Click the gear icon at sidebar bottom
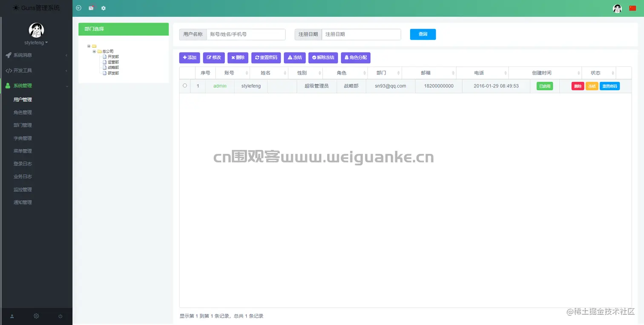This screenshot has height=325, width=644. pos(36,316)
